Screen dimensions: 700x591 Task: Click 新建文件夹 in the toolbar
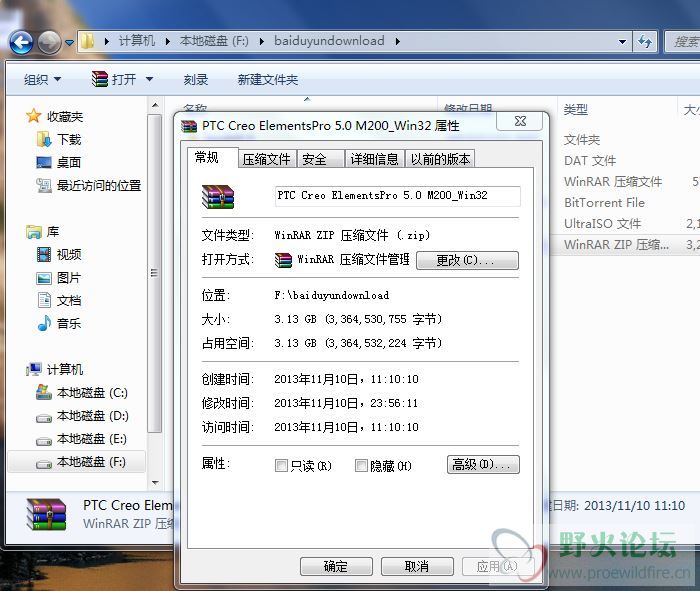(268, 80)
